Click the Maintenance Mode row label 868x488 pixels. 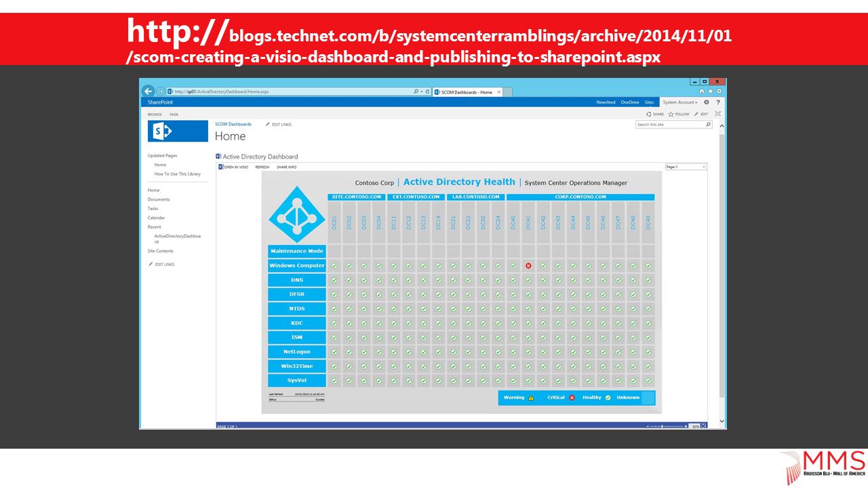pos(297,251)
